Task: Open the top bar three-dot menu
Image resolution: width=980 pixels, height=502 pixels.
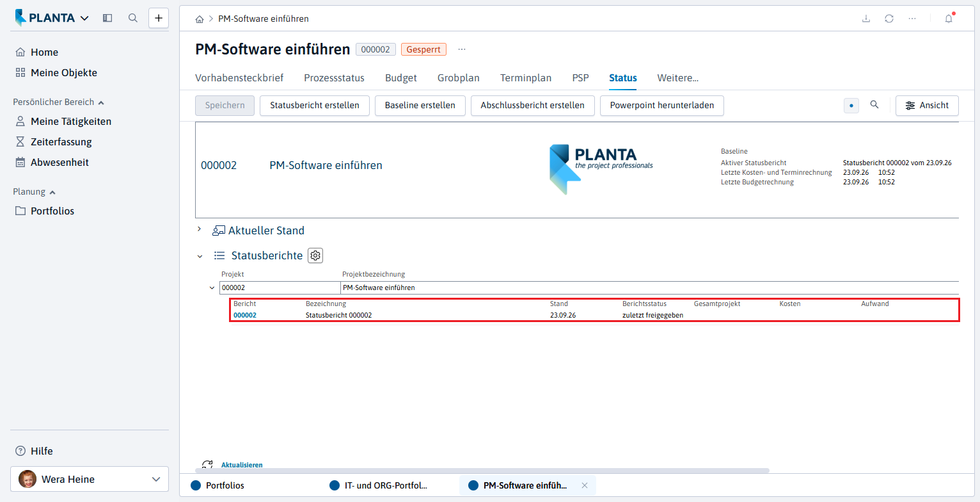Action: (912, 19)
